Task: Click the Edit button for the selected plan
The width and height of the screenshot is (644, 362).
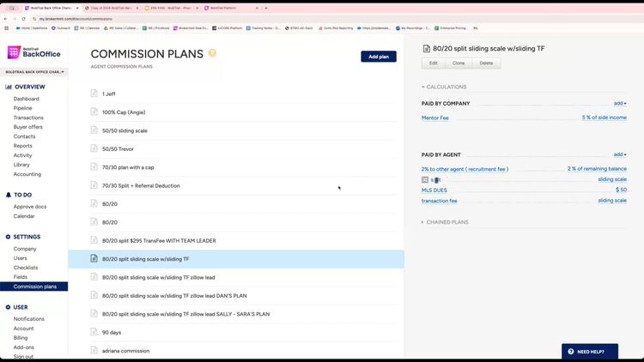Action: coord(434,63)
